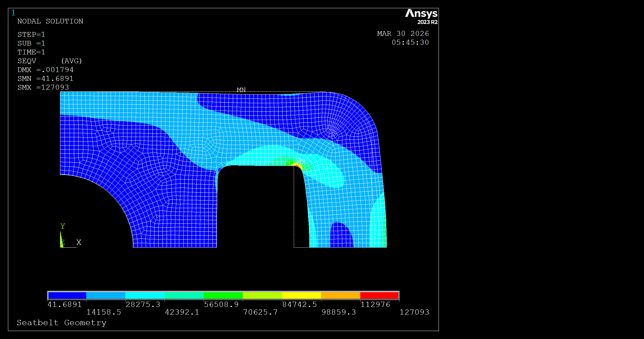The height and width of the screenshot is (339, 644).
Task: Click the yellow legend color band
Action: point(301,295)
